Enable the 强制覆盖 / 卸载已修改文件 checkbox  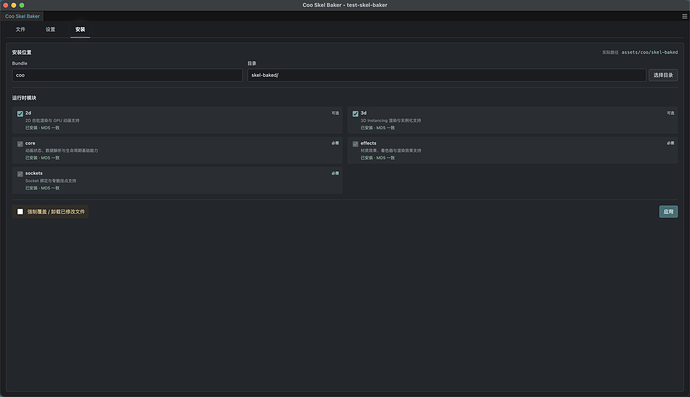(x=20, y=212)
